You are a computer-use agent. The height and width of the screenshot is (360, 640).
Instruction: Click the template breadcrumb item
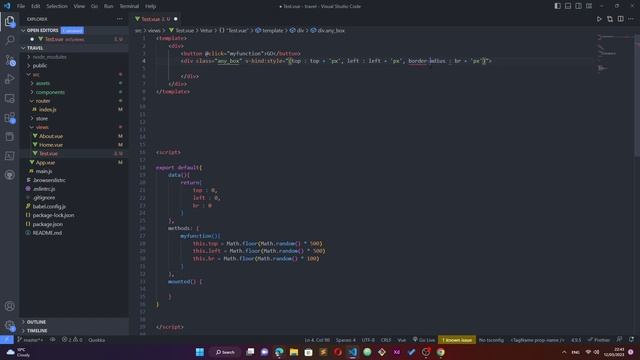269,30
